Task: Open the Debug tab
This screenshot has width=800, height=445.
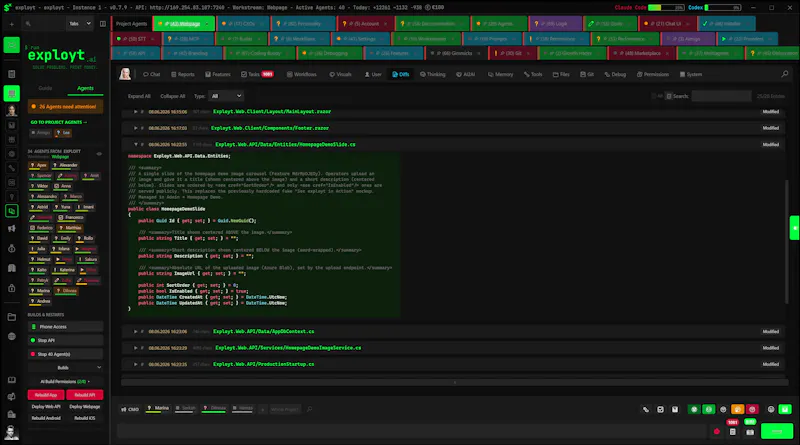Action: coord(615,75)
